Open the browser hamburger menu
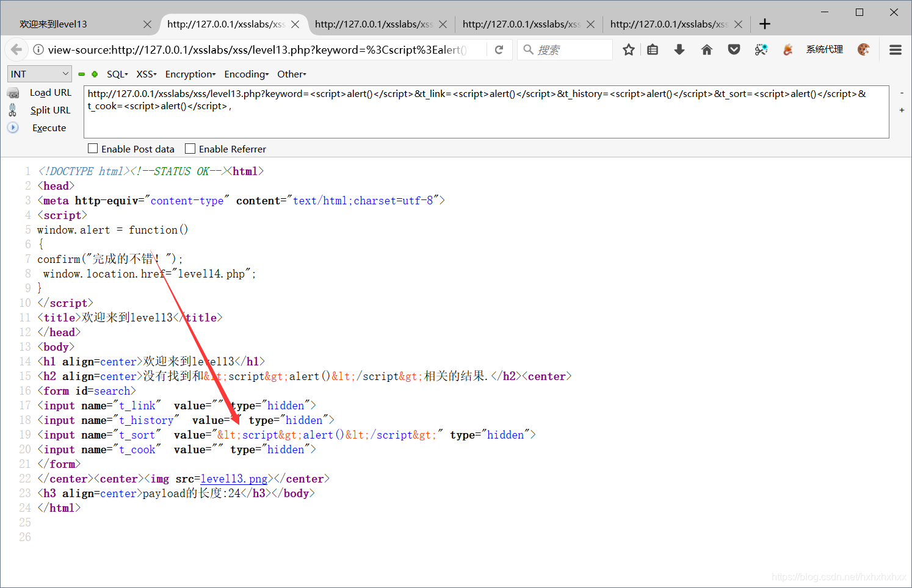 pos(896,50)
